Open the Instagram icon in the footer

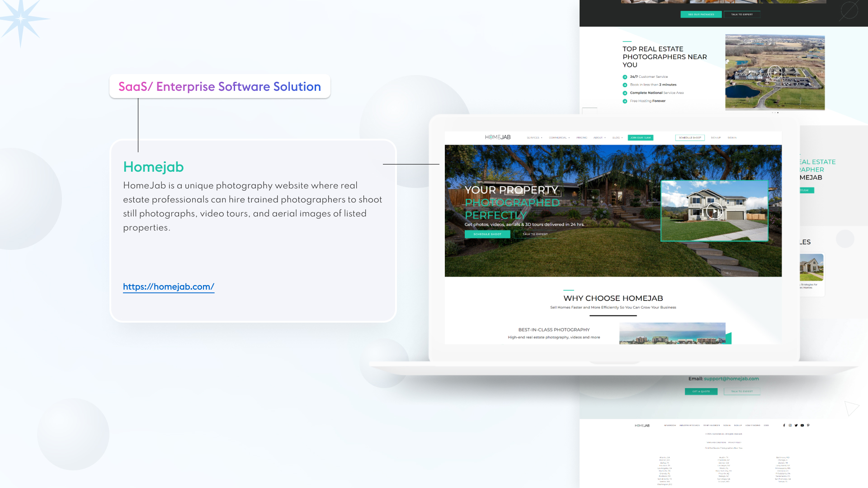point(790,425)
